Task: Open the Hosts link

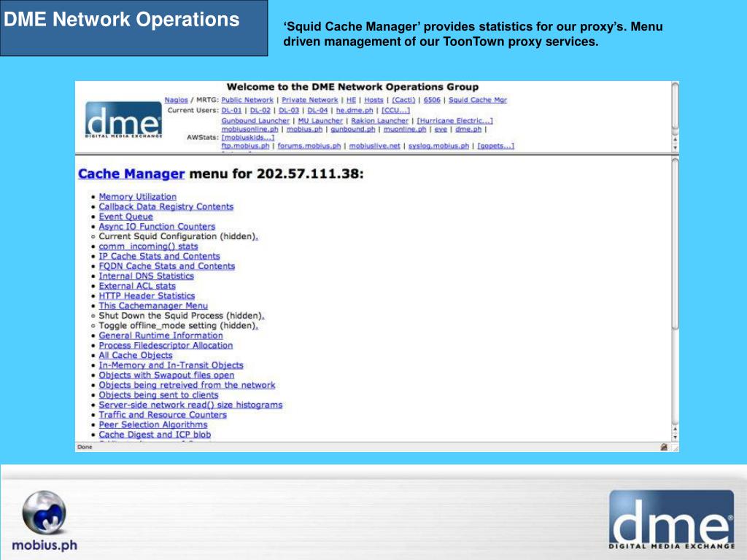Action: (374, 100)
